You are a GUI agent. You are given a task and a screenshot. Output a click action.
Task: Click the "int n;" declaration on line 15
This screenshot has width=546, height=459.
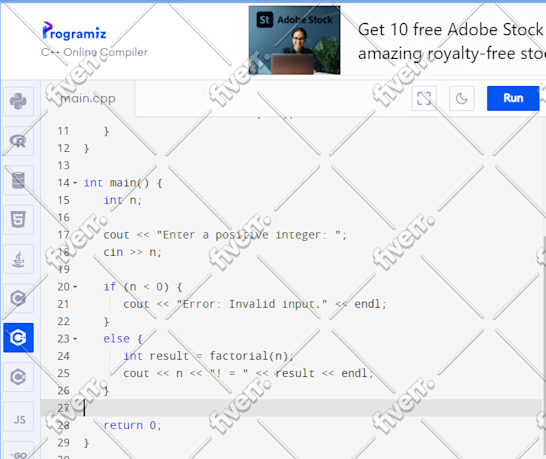pyautogui.click(x=123, y=200)
